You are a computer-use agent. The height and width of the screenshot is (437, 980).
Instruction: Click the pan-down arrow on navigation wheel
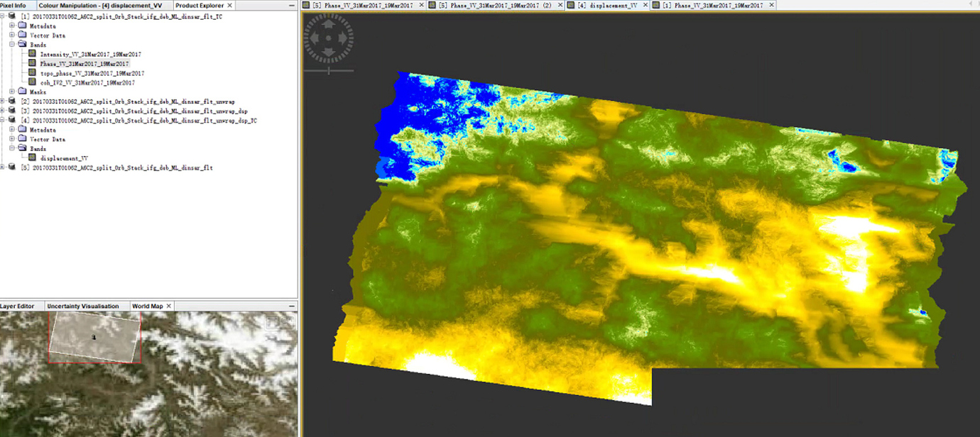329,52
